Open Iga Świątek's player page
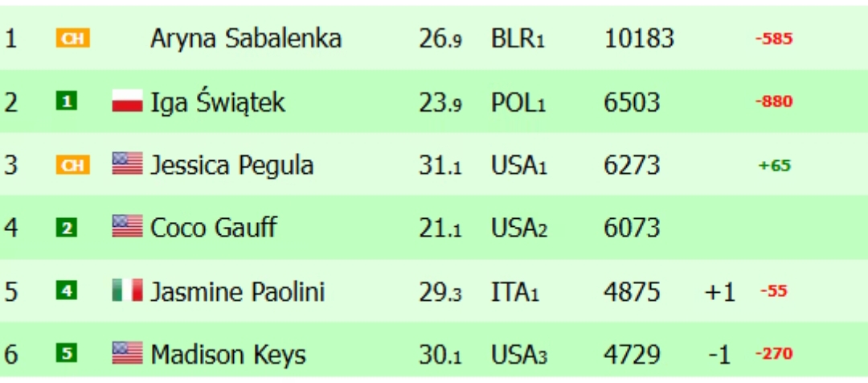 pos(218,102)
